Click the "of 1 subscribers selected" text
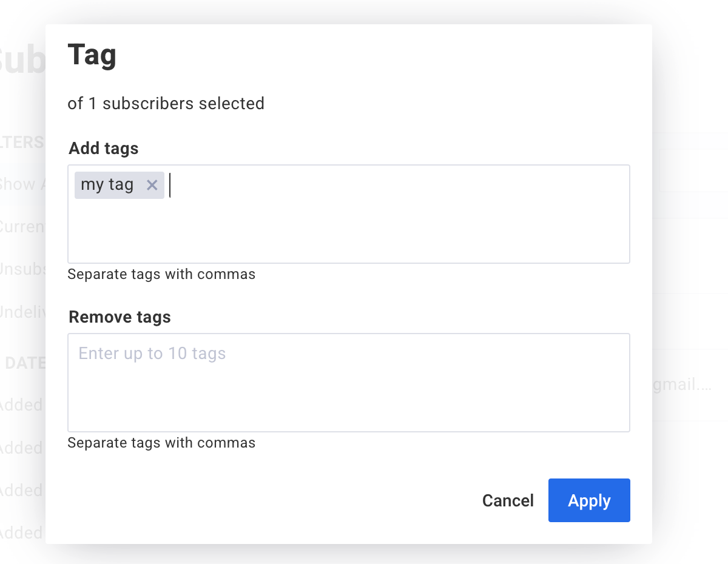728x564 pixels. [x=166, y=104]
